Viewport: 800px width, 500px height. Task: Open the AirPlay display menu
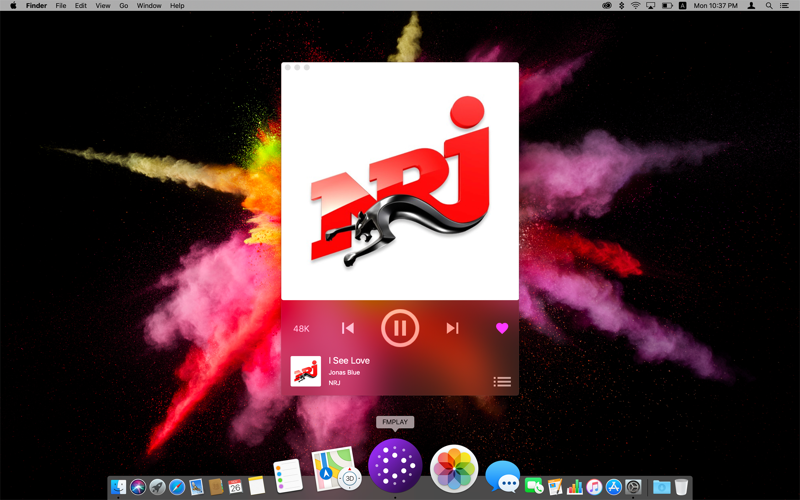[651, 6]
